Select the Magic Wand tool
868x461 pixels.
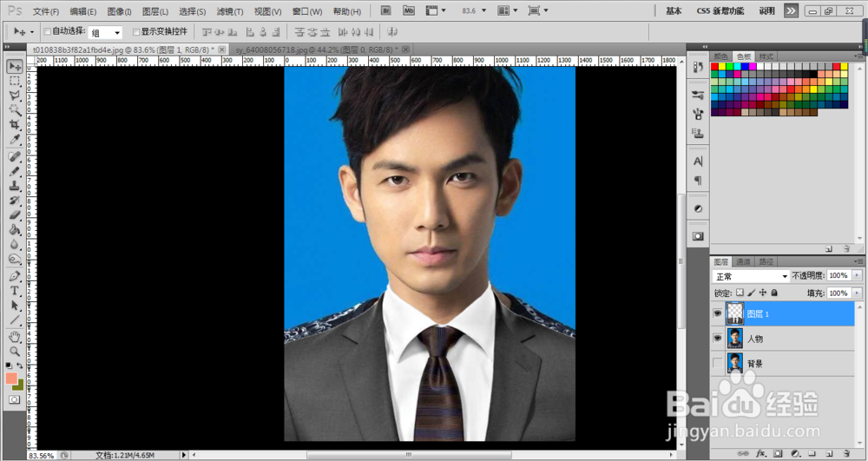pyautogui.click(x=15, y=110)
